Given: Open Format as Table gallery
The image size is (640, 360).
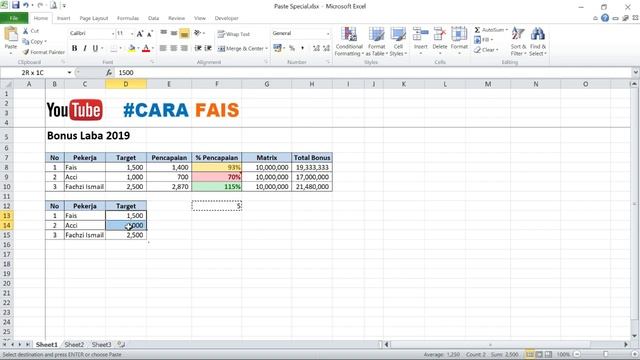Looking at the screenshot, I should (376, 42).
